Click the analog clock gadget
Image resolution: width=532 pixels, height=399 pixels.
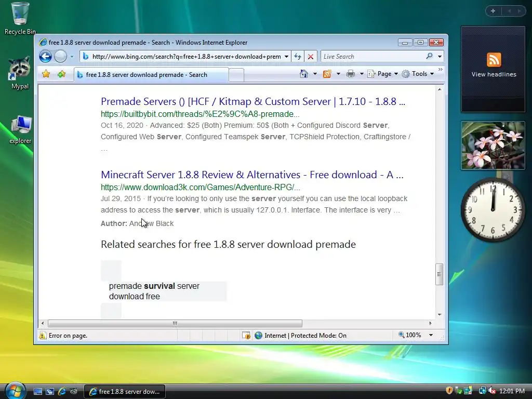pyautogui.click(x=493, y=210)
